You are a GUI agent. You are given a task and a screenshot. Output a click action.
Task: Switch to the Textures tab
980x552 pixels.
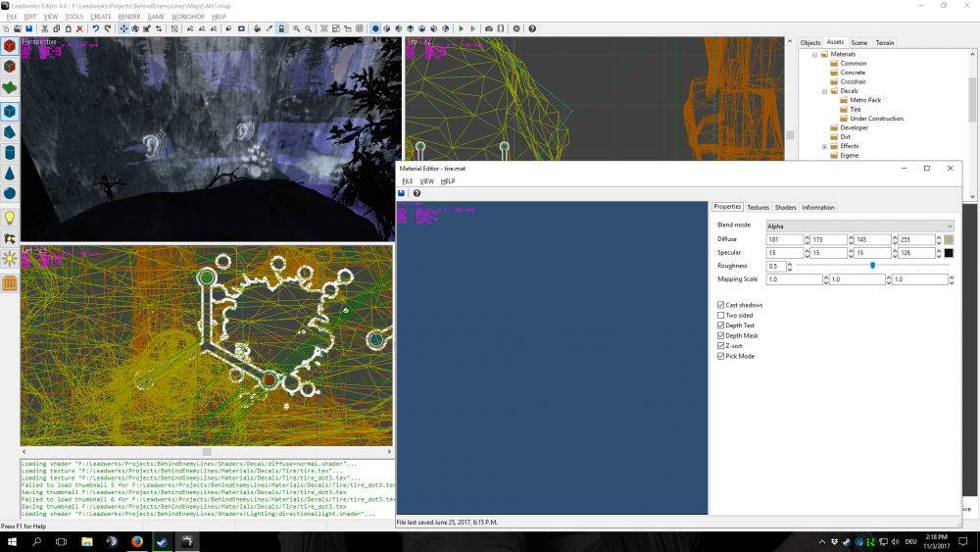tap(758, 207)
